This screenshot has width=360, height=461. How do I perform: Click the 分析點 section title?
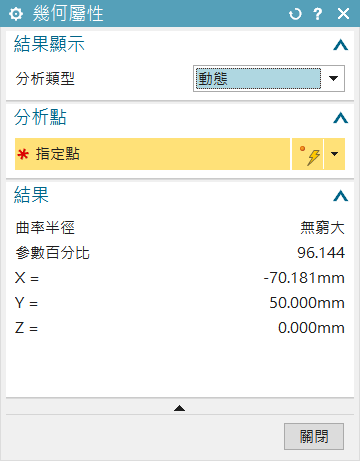[40, 117]
